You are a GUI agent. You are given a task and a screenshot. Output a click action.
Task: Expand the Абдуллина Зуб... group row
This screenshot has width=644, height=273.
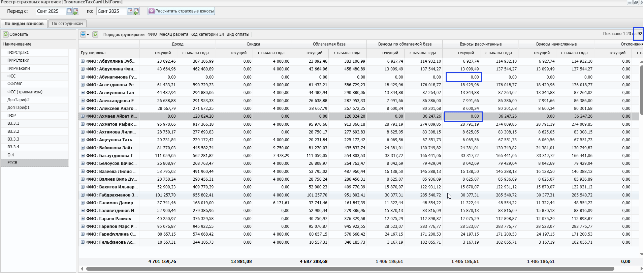(83, 61)
